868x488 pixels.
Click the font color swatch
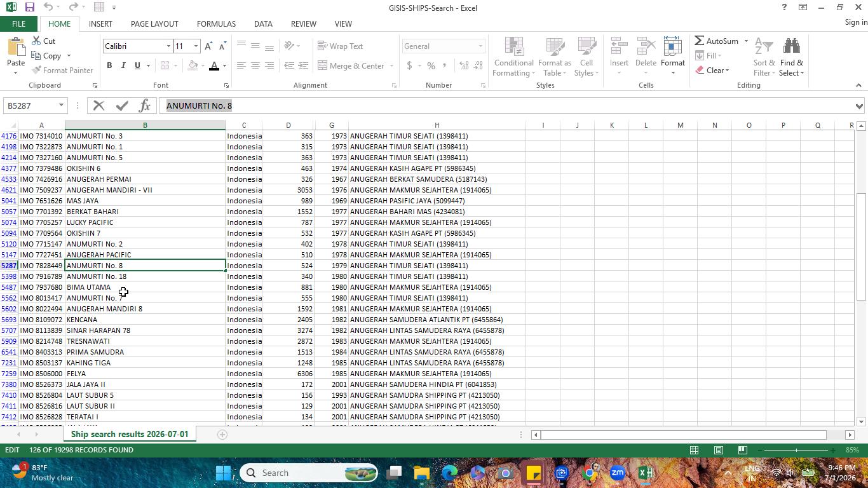(214, 65)
